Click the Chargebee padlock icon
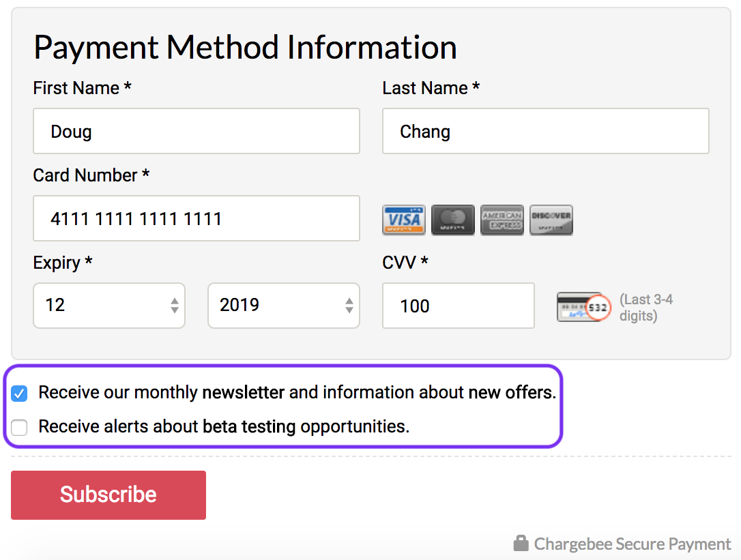This screenshot has width=741, height=560. coord(521,544)
